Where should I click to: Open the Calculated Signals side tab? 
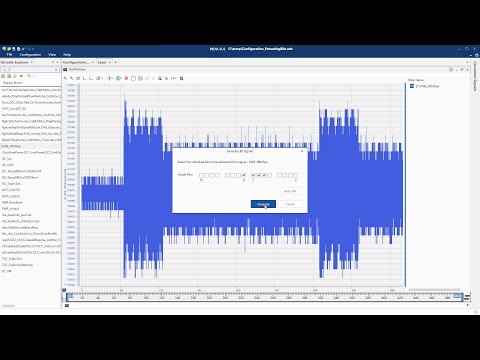click(x=475, y=76)
